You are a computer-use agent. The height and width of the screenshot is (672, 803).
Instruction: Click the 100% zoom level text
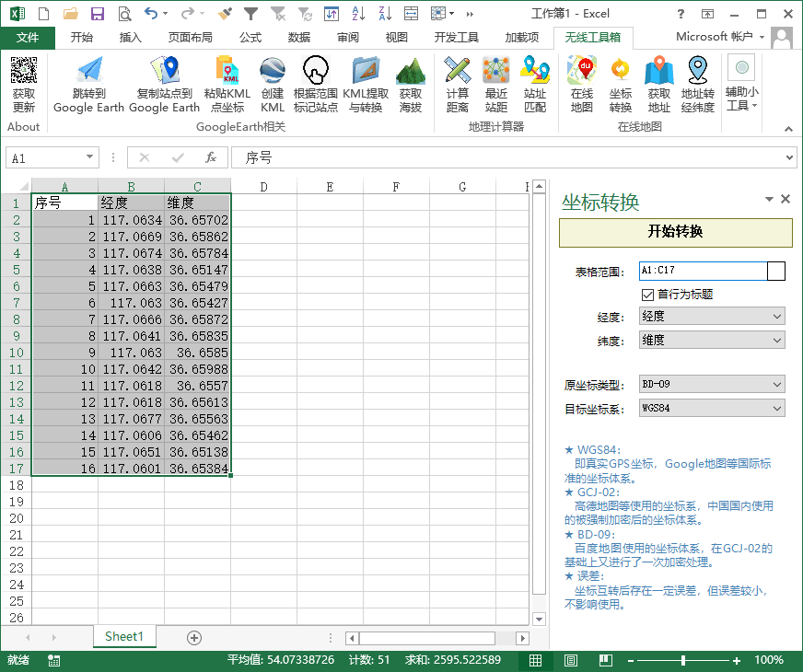click(x=769, y=660)
